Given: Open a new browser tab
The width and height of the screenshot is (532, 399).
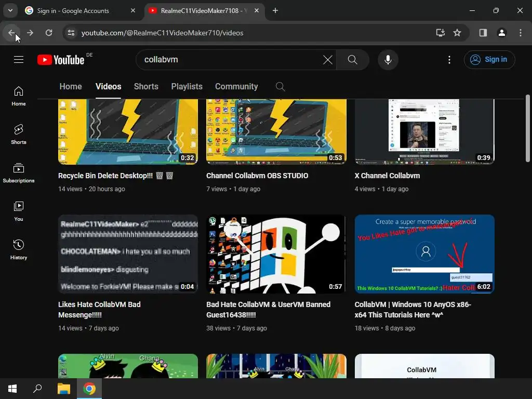Looking at the screenshot, I should (275, 10).
